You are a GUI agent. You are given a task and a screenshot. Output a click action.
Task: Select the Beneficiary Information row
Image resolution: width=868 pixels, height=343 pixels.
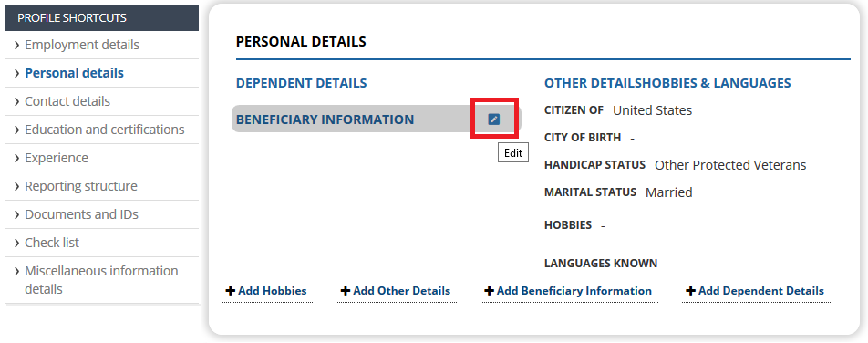coord(377,120)
